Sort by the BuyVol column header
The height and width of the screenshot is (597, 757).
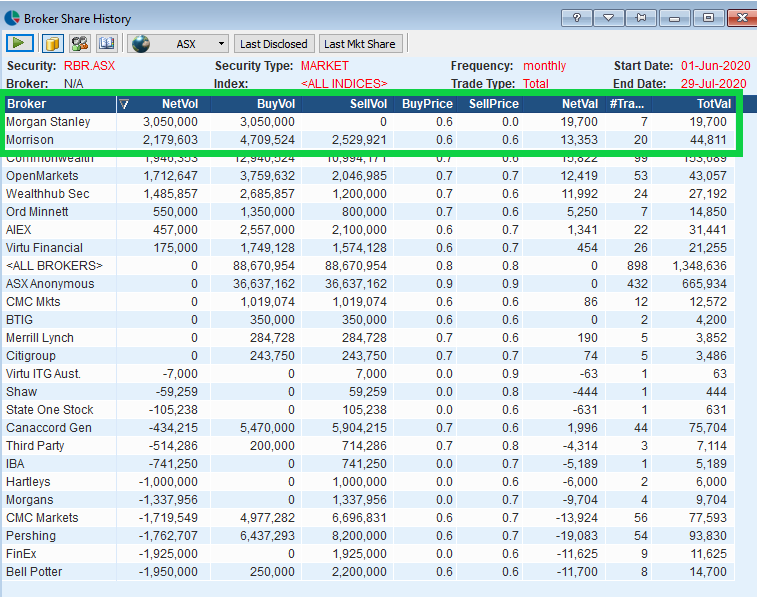pyautogui.click(x=256, y=104)
